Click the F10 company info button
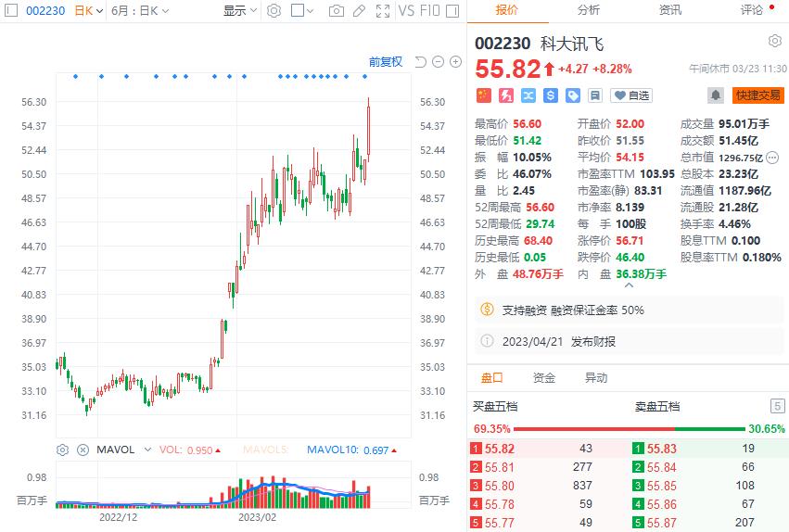789x532 pixels. click(429, 10)
